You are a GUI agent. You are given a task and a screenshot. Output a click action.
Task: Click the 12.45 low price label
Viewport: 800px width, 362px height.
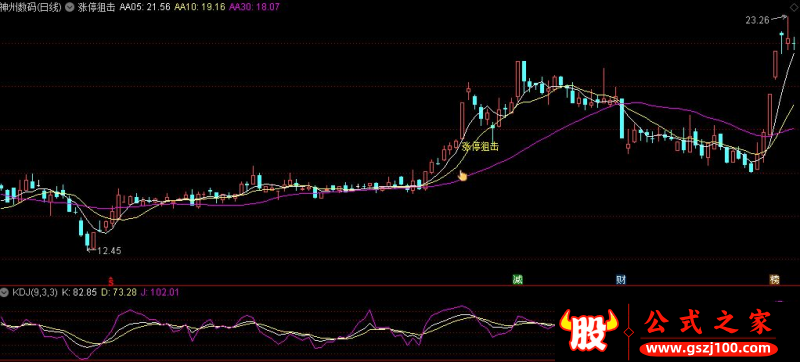109,250
